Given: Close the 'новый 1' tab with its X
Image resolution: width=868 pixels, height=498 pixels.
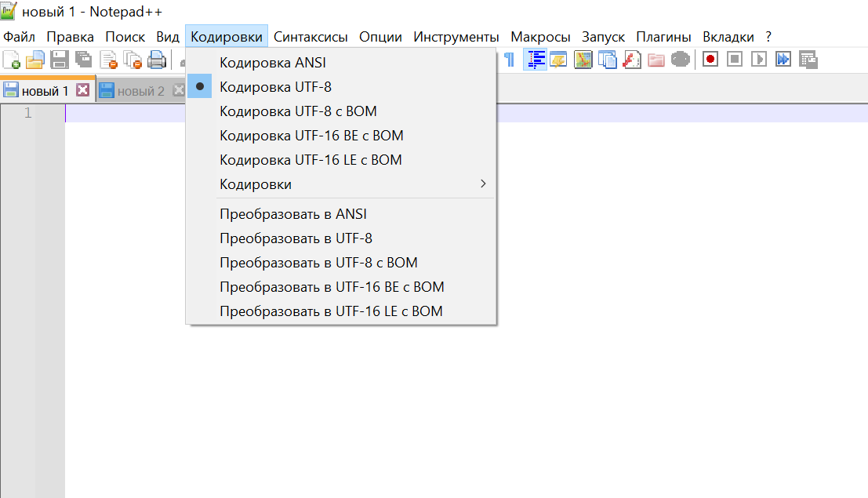Looking at the screenshot, I should (82, 89).
